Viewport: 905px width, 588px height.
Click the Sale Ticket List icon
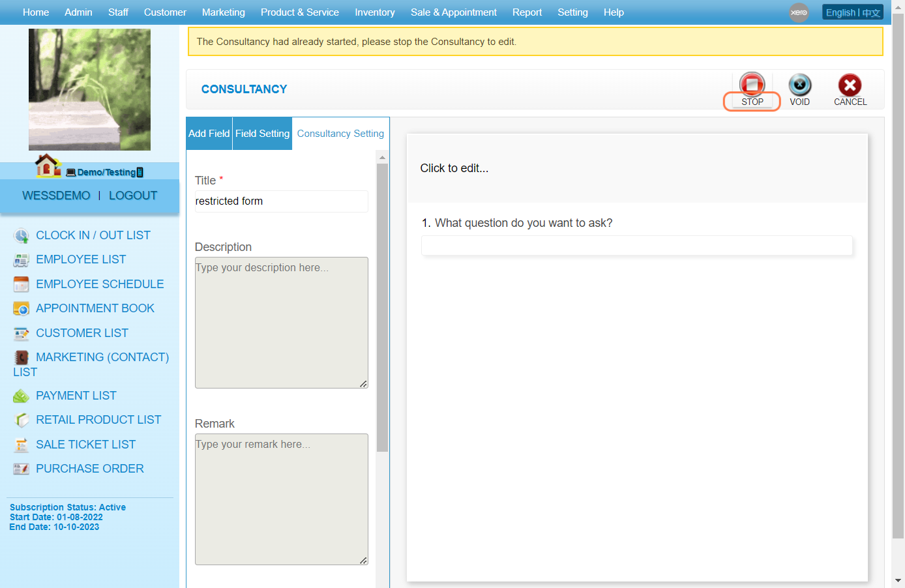coord(21,445)
